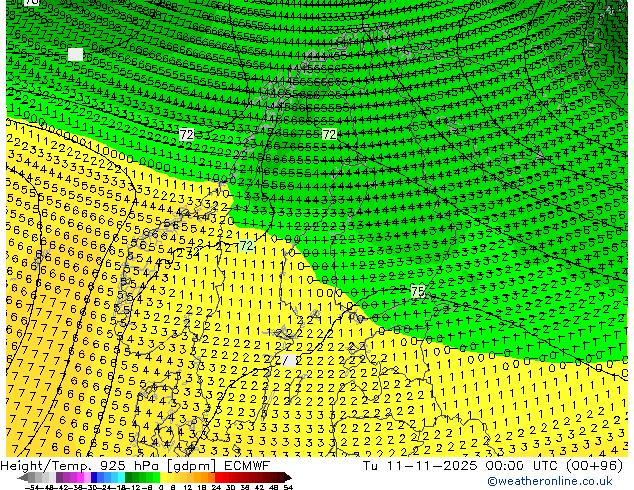
Task: Pick the orange swatch near 18 on legend
Action: (204, 477)
